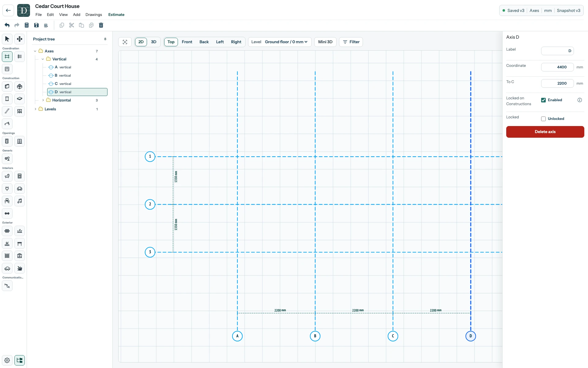Open the calculator icon in toolbar
The height and width of the screenshot is (368, 588).
click(27, 25)
